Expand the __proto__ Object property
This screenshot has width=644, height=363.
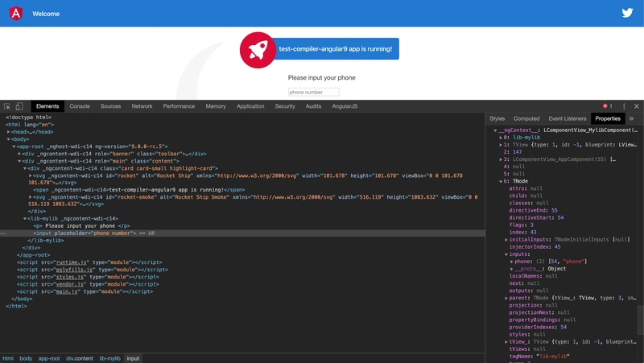click(511, 269)
